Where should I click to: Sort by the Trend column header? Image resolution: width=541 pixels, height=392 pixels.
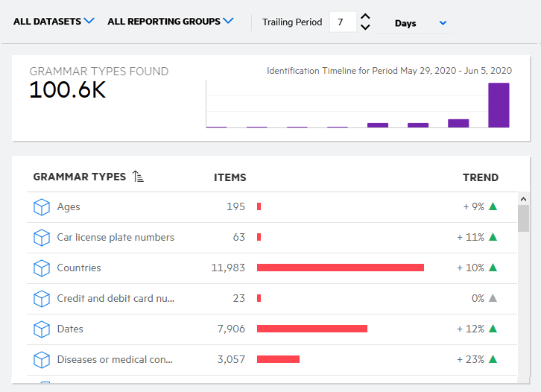481,177
